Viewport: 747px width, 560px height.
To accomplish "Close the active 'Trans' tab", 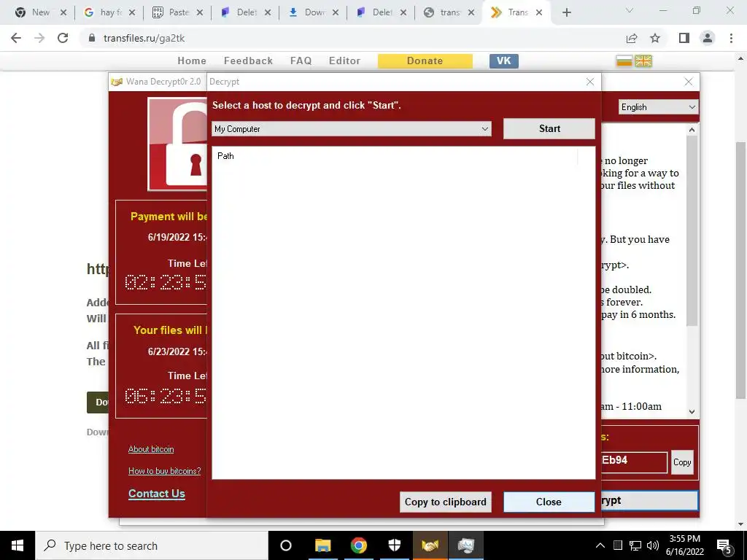I will pos(539,13).
